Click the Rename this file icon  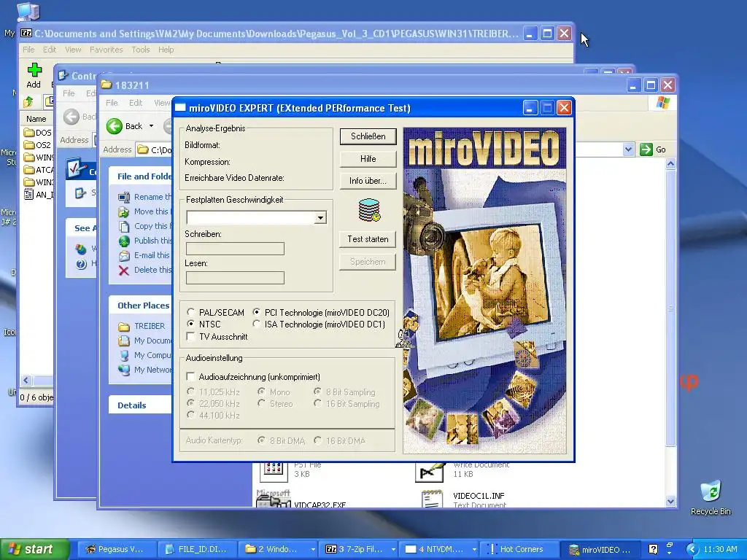[124, 197]
